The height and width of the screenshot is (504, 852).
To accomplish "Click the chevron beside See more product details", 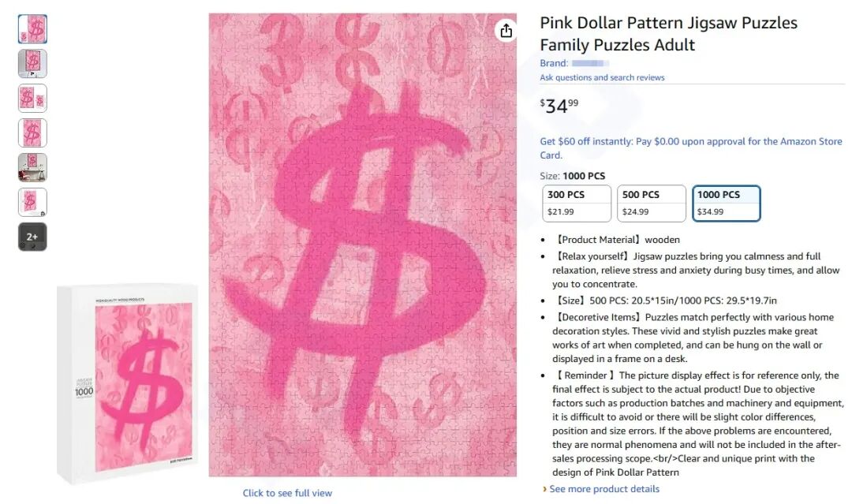I will click(544, 489).
